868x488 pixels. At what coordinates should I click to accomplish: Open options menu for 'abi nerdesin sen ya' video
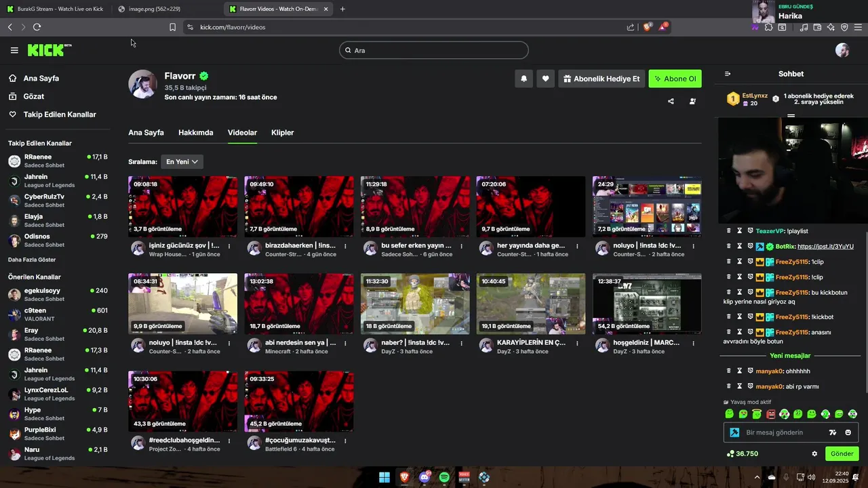pyautogui.click(x=346, y=344)
